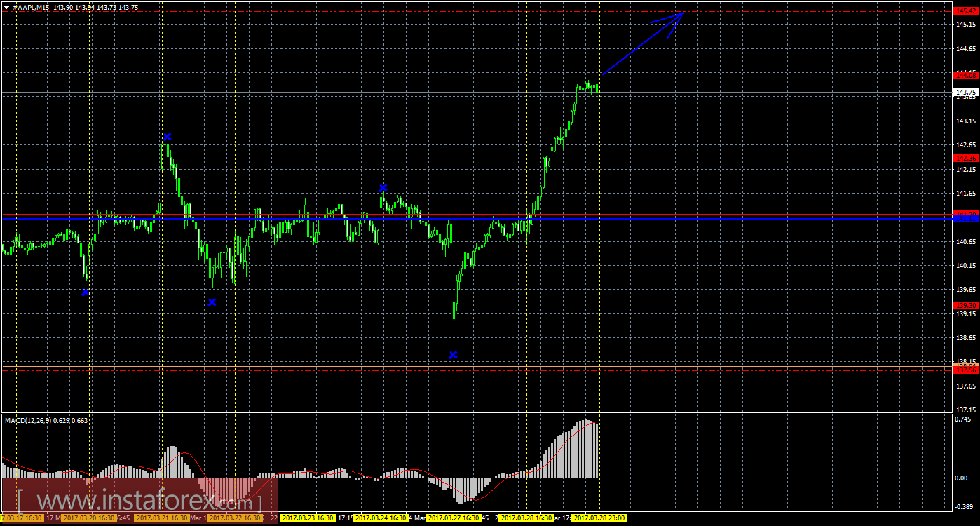This screenshot has width=980, height=526.
Task: Click the 139.65 value on price axis
Action: click(x=966, y=289)
